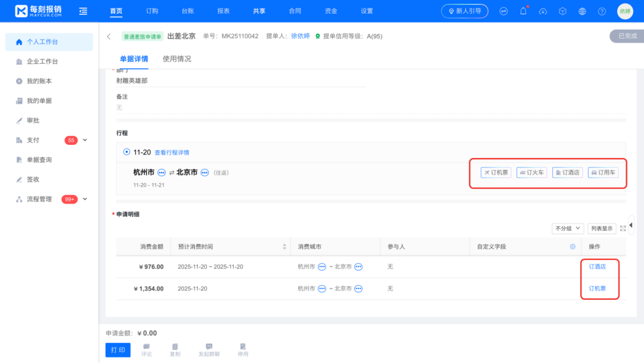This screenshot has width=644, height=363.
Task: Open the gear icon on 自定义字段 column
Action: (x=571, y=246)
